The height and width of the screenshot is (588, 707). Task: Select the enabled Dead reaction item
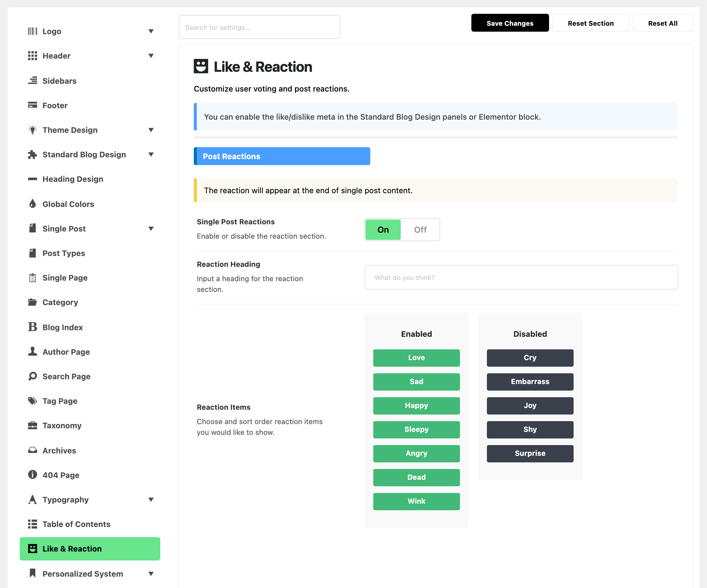(417, 477)
